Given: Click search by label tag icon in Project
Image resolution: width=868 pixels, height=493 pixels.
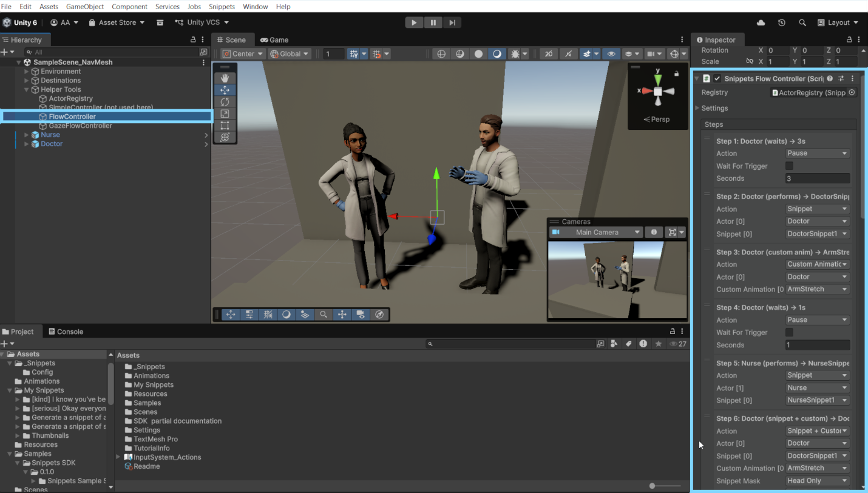Looking at the screenshot, I should (x=629, y=344).
